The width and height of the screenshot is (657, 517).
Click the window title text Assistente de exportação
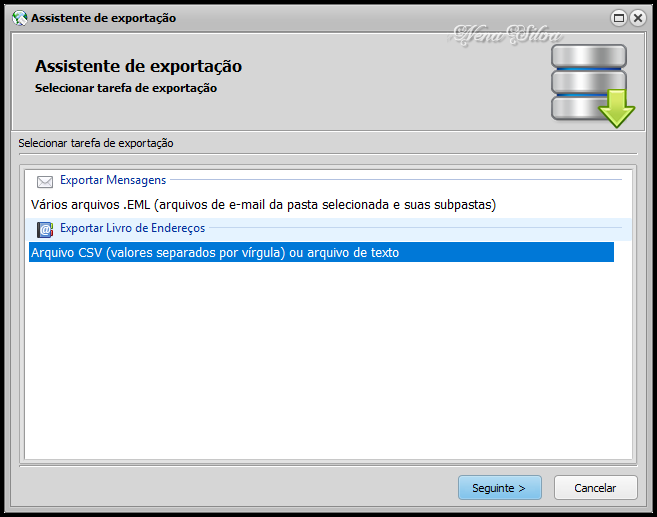coord(103,18)
